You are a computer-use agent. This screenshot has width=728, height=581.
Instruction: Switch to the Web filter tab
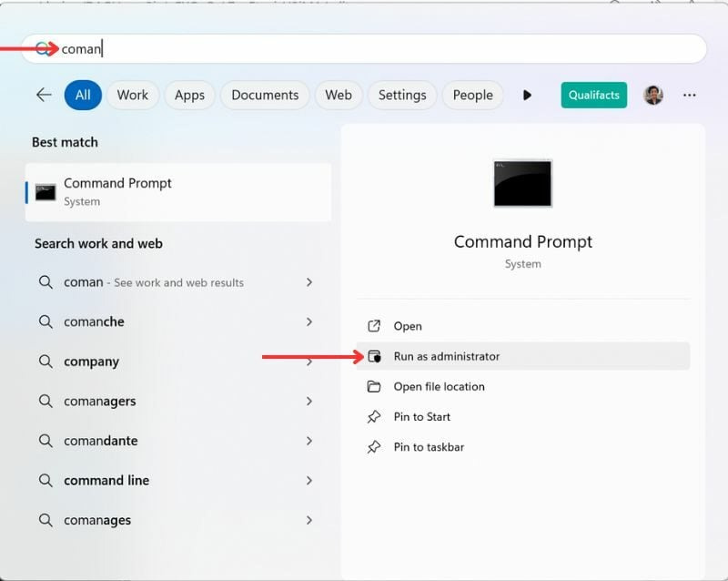tap(338, 95)
